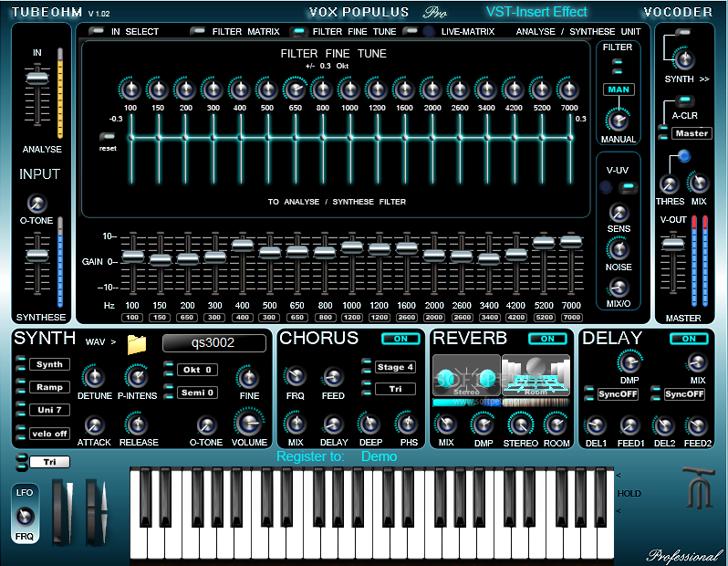Image resolution: width=728 pixels, height=566 pixels.
Task: Click the THRES knob in Vocoder panel
Action: point(669,184)
